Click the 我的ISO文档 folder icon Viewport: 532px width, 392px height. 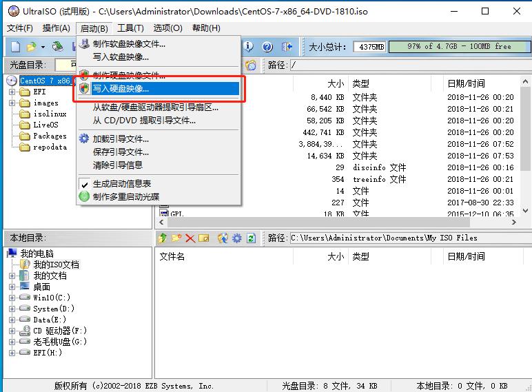[x=25, y=264]
